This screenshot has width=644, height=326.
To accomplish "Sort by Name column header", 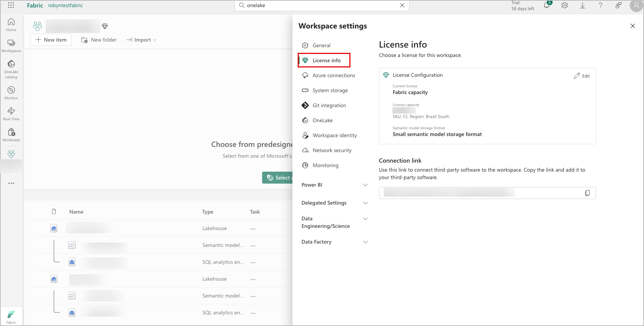I will coord(76,212).
